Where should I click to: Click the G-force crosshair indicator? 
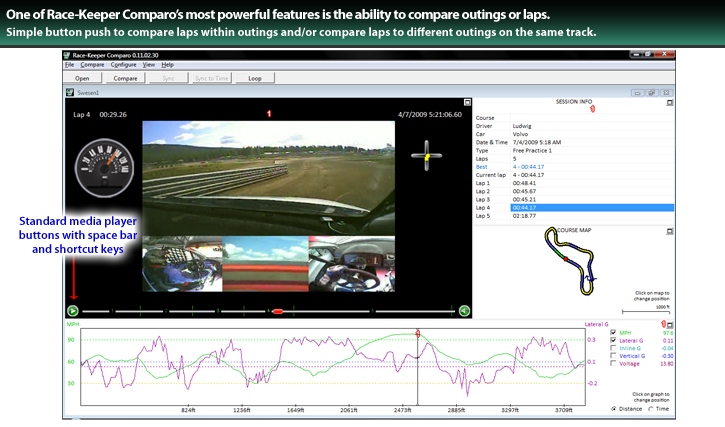coord(426,155)
